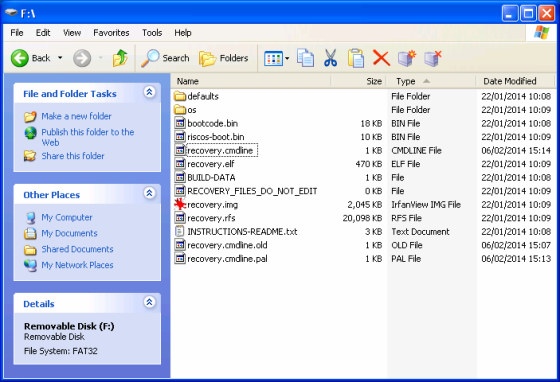Viewport: 560px width, 382px height.
Task: Open My Network Places link
Action: (x=77, y=265)
